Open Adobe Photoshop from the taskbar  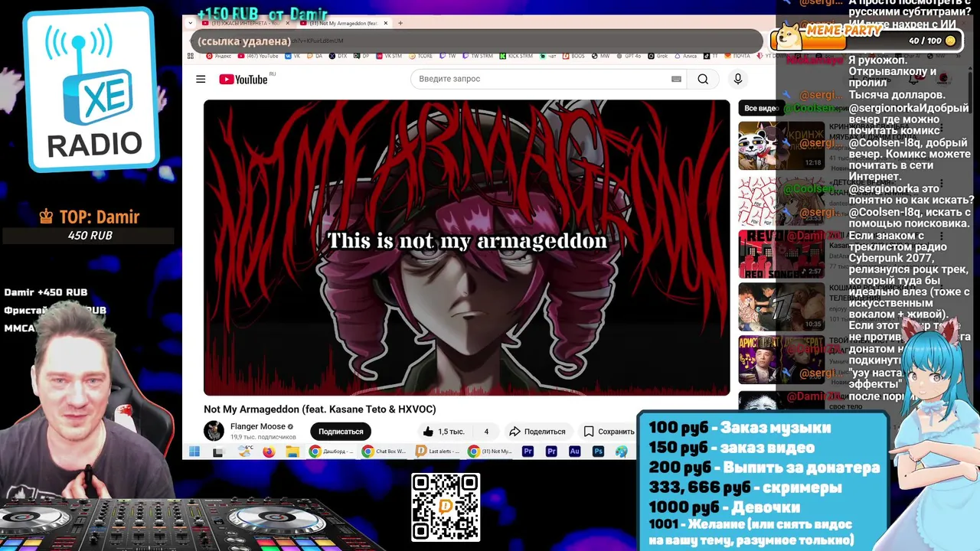pyautogui.click(x=599, y=452)
